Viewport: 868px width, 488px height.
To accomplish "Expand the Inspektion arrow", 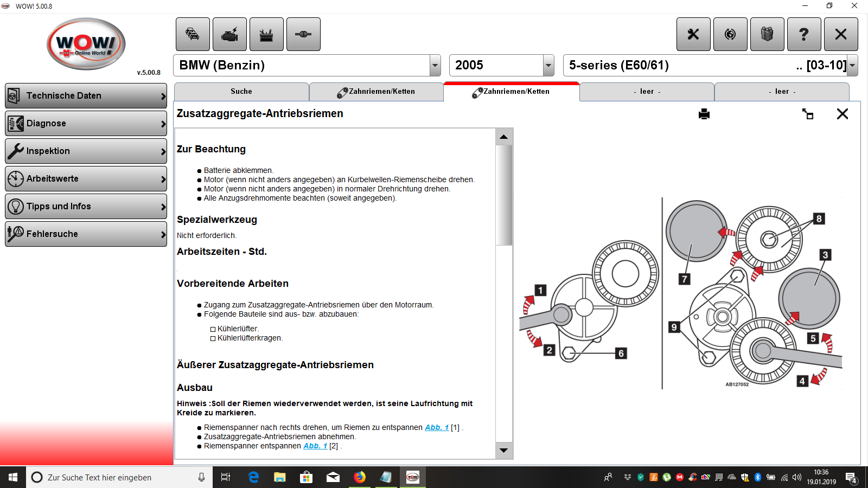I will pos(163,152).
